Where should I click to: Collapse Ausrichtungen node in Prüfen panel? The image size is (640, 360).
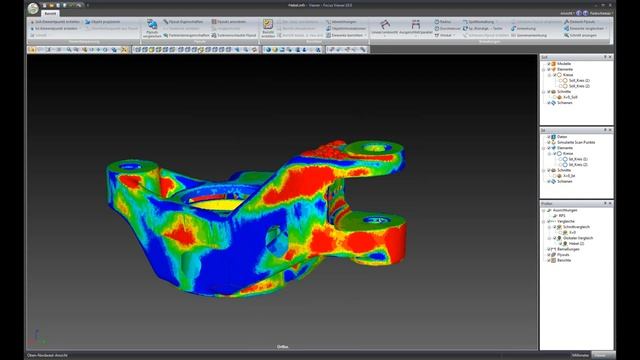pyautogui.click(x=544, y=210)
